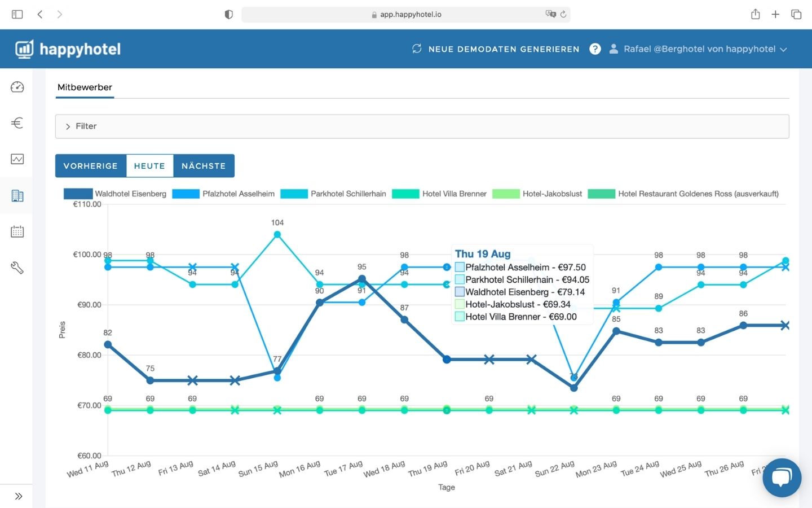
Task: Click the 'Thu 26 Aug' axis label
Action: [x=724, y=469]
